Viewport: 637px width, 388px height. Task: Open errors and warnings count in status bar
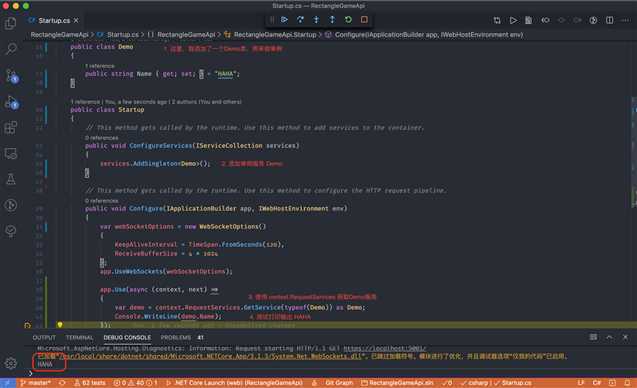point(135,383)
